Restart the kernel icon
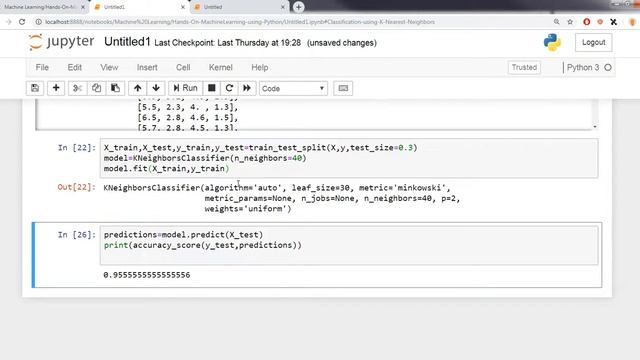 (x=229, y=88)
